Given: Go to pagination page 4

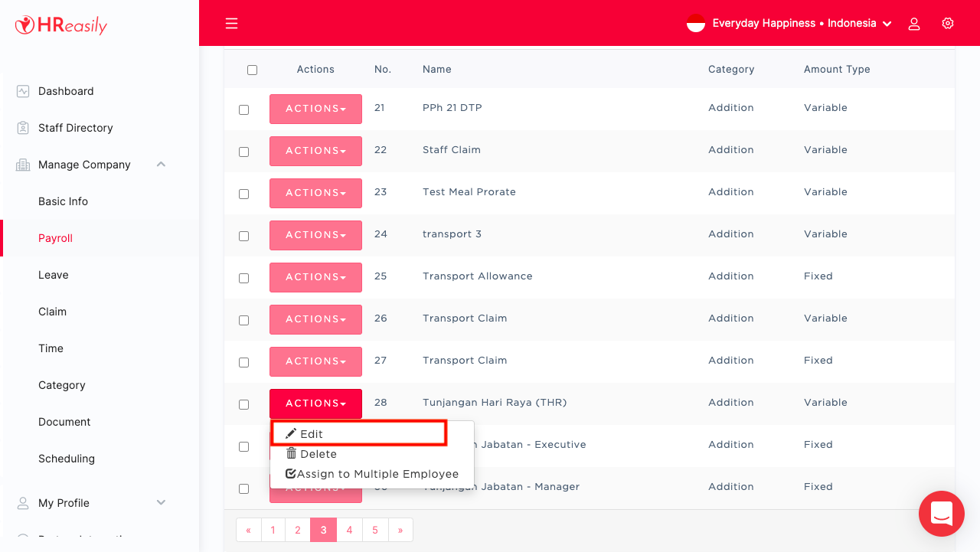Looking at the screenshot, I should [x=349, y=530].
